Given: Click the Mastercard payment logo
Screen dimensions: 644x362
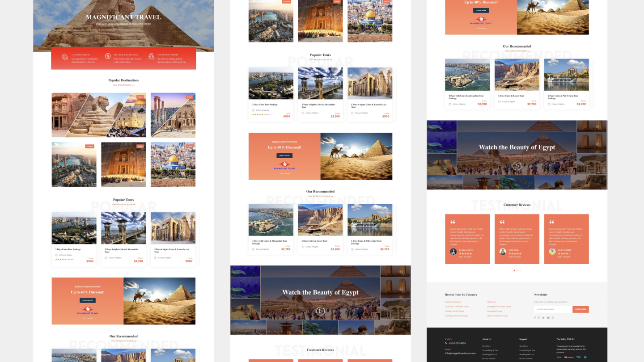Looking at the screenshot, I should click(x=568, y=357).
